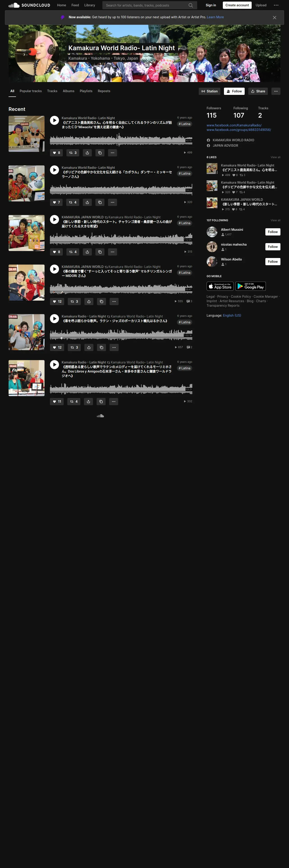Copy link of ピアニスト鹿島美和さん track
The height and width of the screenshot is (868, 289).
(100, 153)
